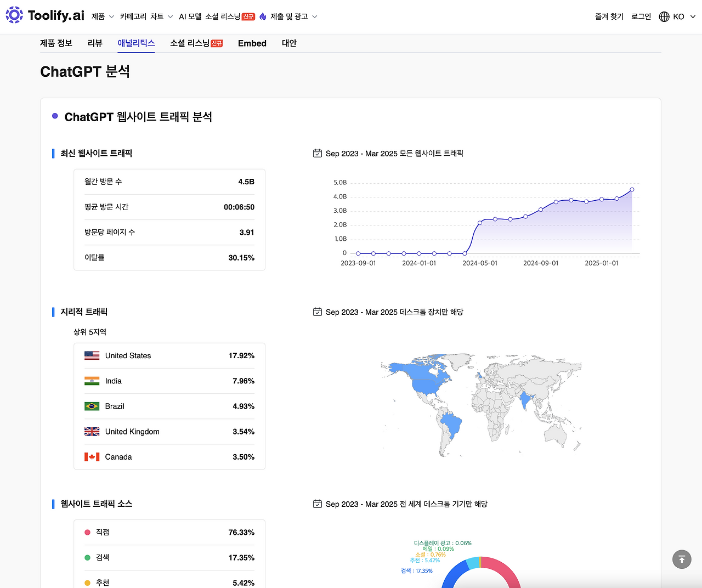
Task: Click the scroll-to-top arrow icon
Action: point(682,559)
